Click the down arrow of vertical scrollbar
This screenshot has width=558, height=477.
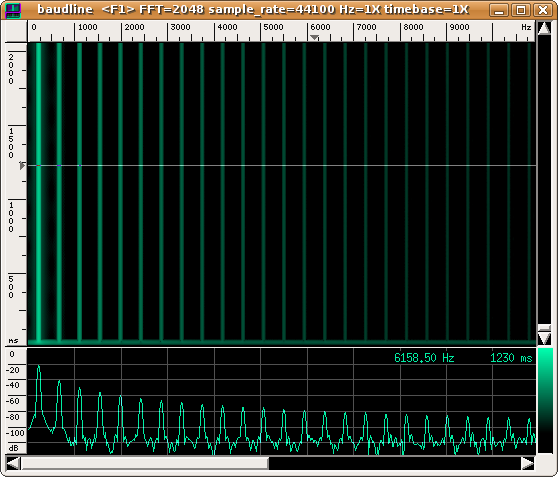(x=544, y=338)
